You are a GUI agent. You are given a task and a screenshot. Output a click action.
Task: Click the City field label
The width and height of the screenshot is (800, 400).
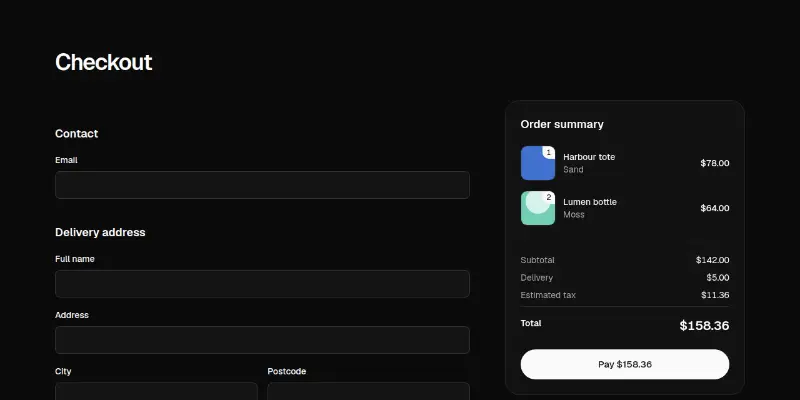pos(63,371)
